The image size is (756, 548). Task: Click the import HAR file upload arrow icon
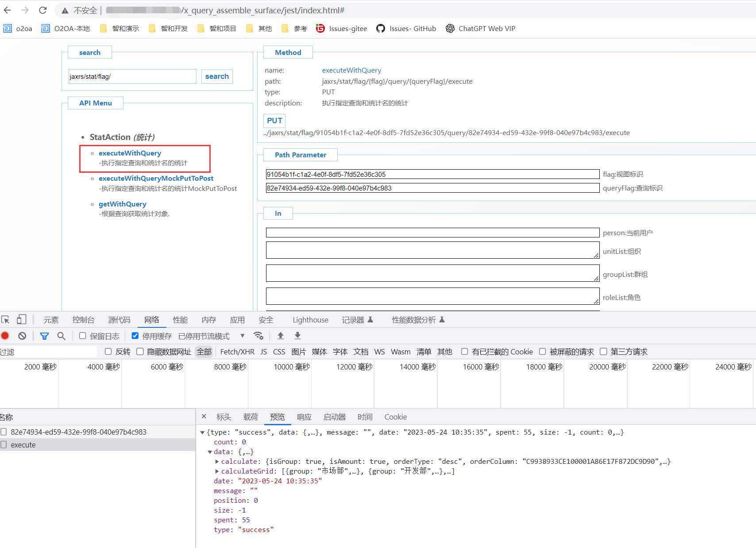[x=281, y=336]
